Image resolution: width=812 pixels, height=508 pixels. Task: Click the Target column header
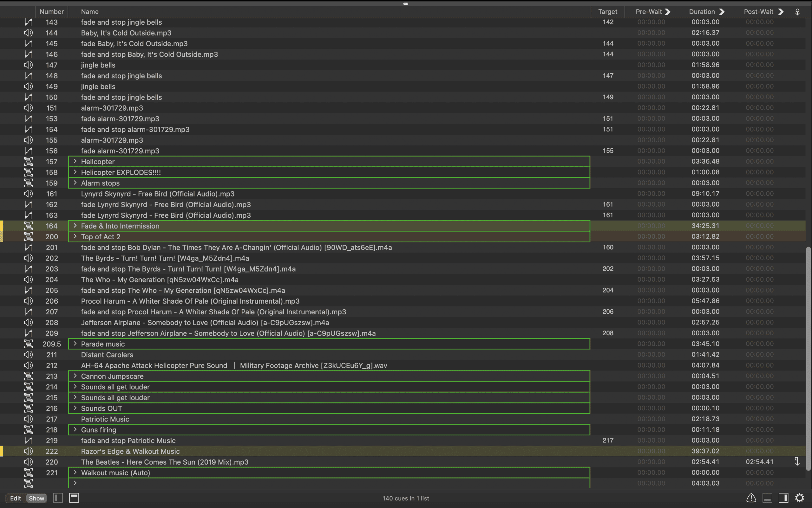pos(607,12)
